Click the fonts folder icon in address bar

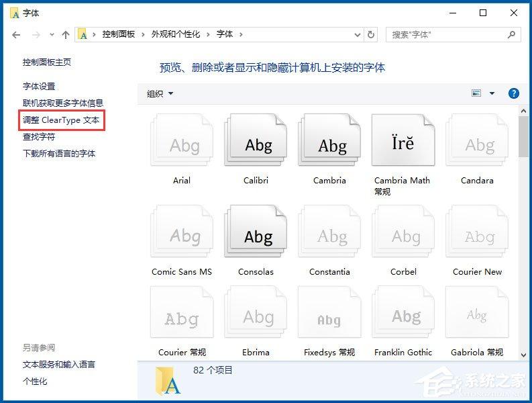(x=83, y=34)
